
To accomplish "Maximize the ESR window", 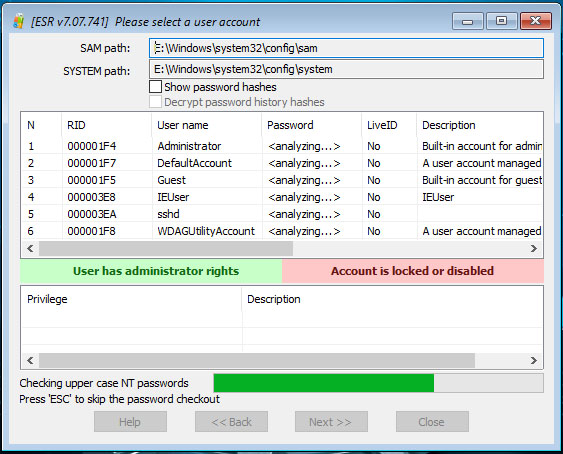I will 502,21.
